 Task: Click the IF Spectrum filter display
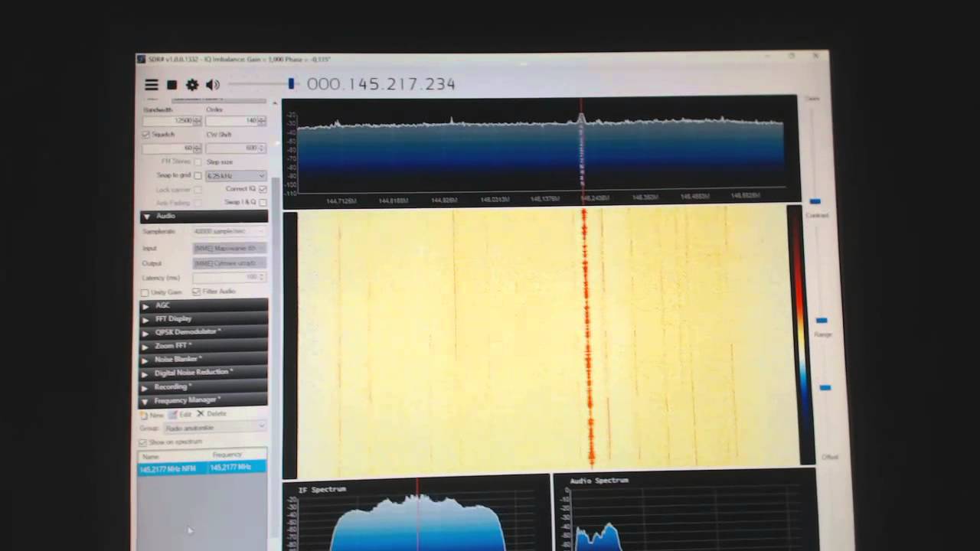pos(416,514)
